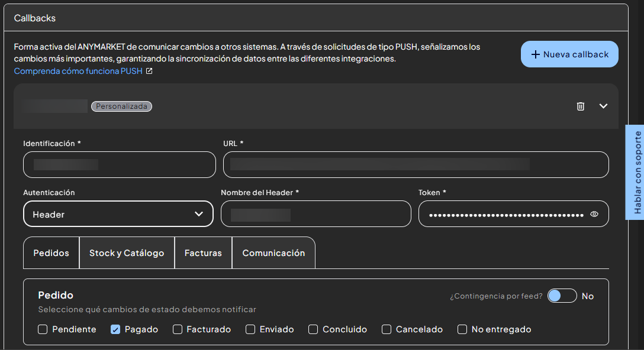Focus the URL input field

pyautogui.click(x=416, y=164)
